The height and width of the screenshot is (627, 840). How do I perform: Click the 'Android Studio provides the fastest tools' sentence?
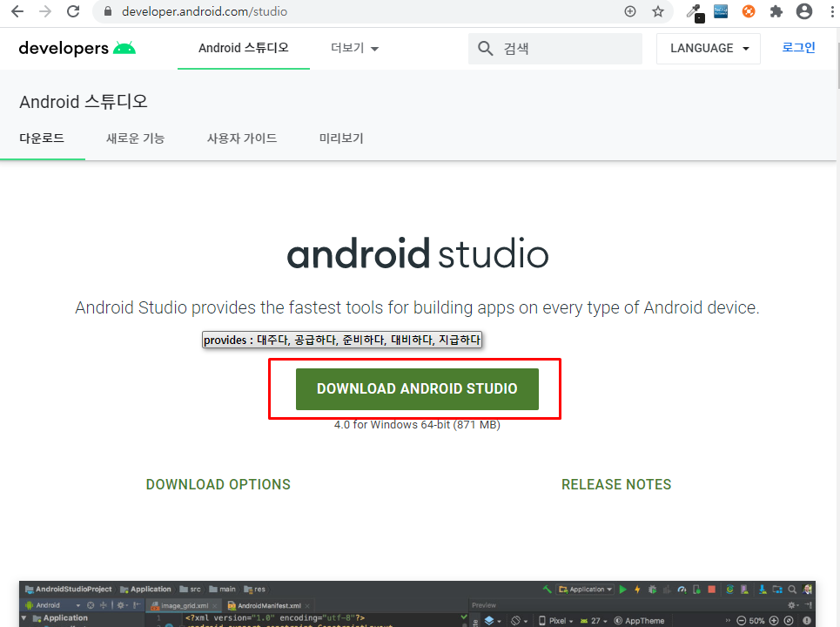pos(417,307)
